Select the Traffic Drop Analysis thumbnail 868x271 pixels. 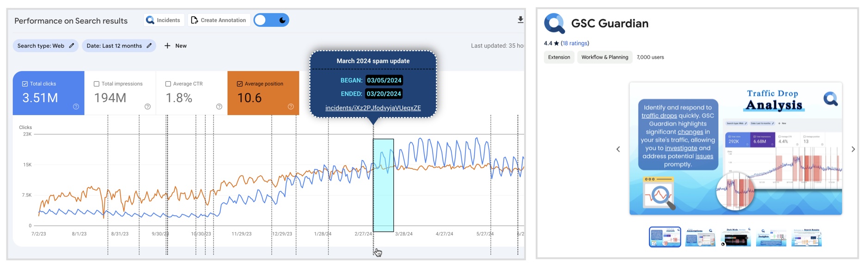(665, 237)
